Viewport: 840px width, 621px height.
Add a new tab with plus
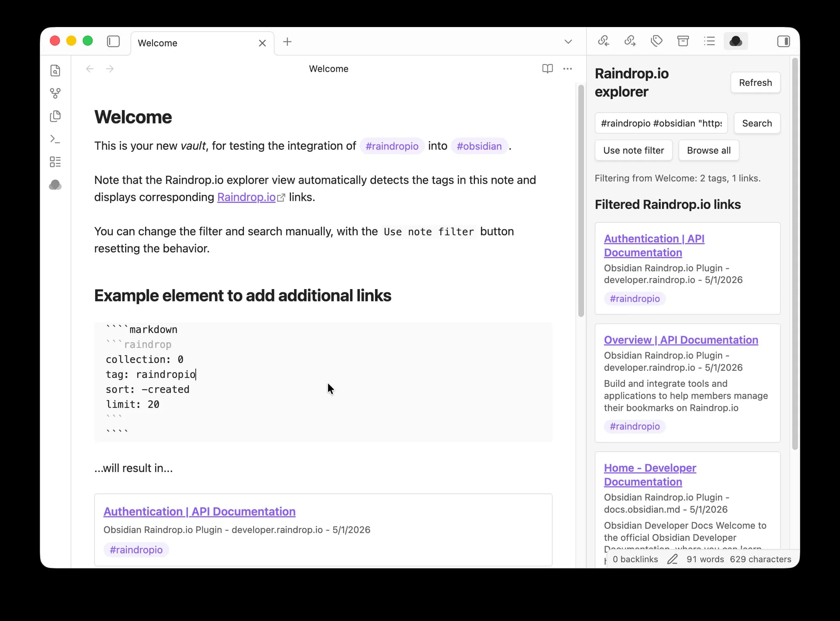pyautogui.click(x=288, y=42)
